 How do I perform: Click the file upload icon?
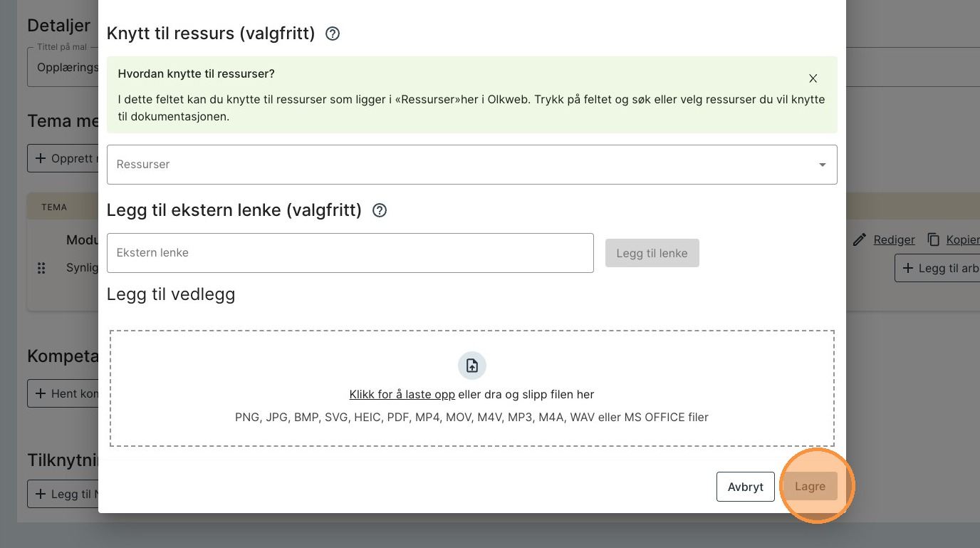click(471, 366)
